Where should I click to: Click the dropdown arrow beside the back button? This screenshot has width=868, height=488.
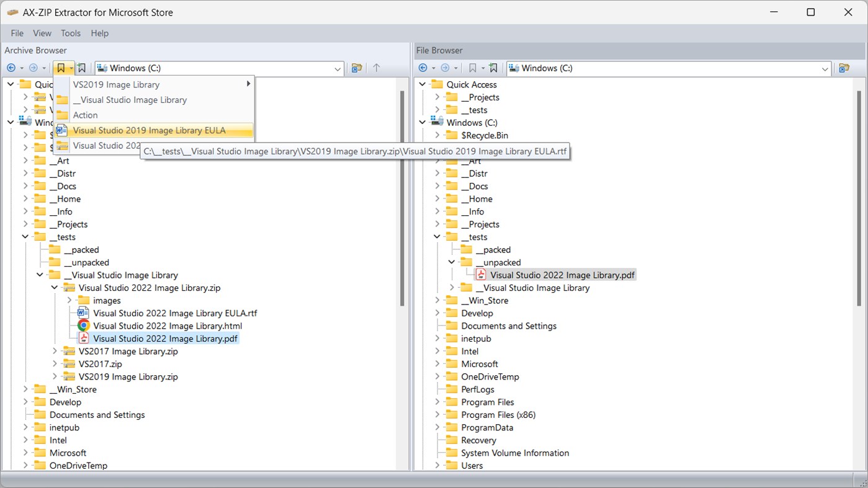click(x=20, y=68)
